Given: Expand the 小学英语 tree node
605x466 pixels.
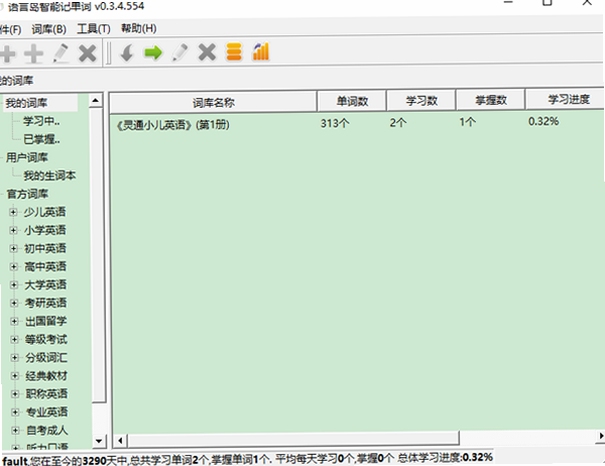Looking at the screenshot, I should tap(14, 230).
